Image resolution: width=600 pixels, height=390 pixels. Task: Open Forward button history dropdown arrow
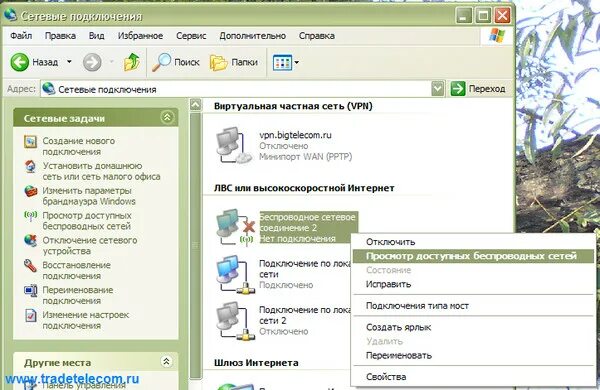[x=112, y=62]
